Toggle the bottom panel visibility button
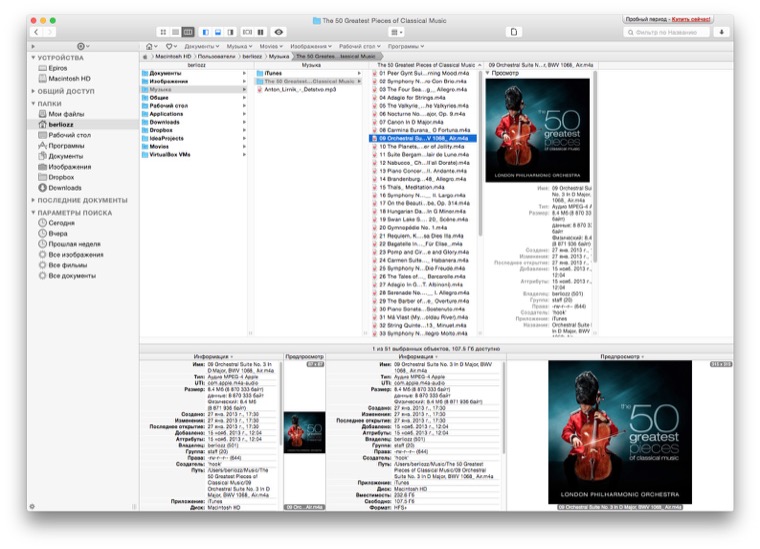This screenshot has width=760, height=549. 218,32
